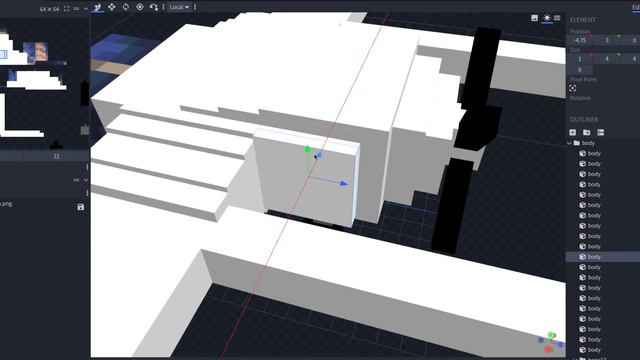The height and width of the screenshot is (360, 640).
Task: Click the center pivot point icon
Action: pyautogui.click(x=573, y=88)
